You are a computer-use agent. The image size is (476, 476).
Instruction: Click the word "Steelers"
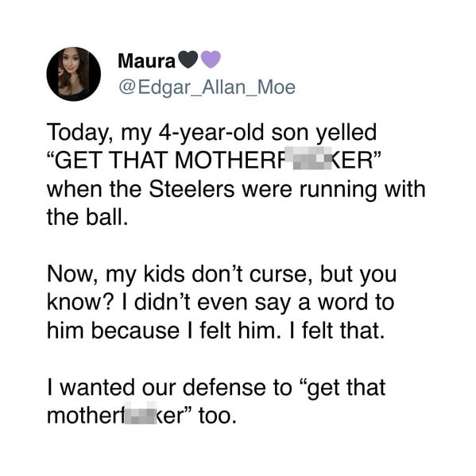point(192,189)
